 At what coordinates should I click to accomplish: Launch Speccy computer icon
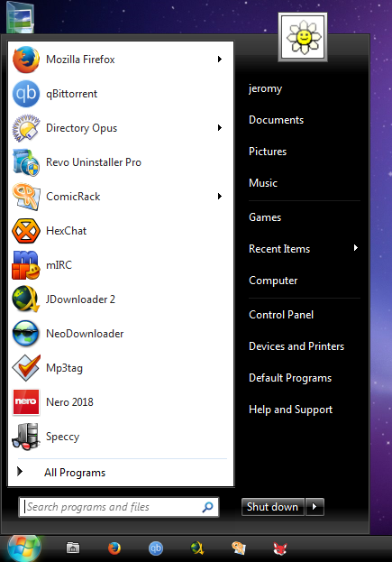(x=26, y=437)
